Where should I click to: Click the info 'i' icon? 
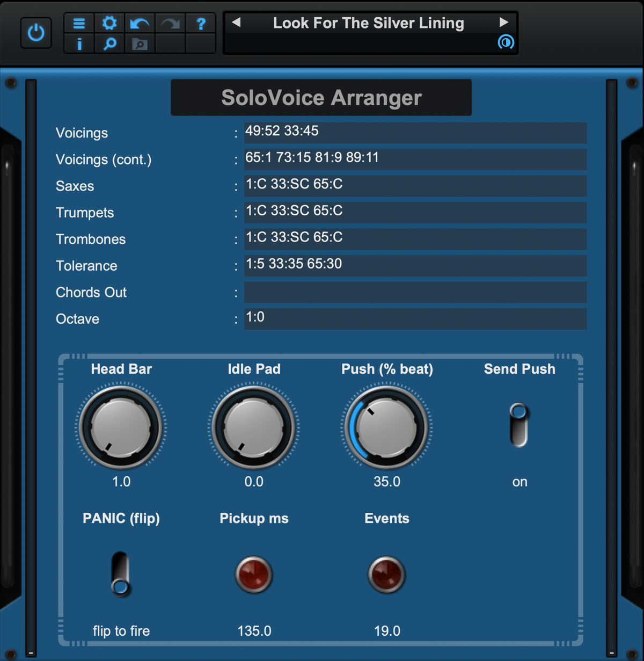(x=79, y=44)
